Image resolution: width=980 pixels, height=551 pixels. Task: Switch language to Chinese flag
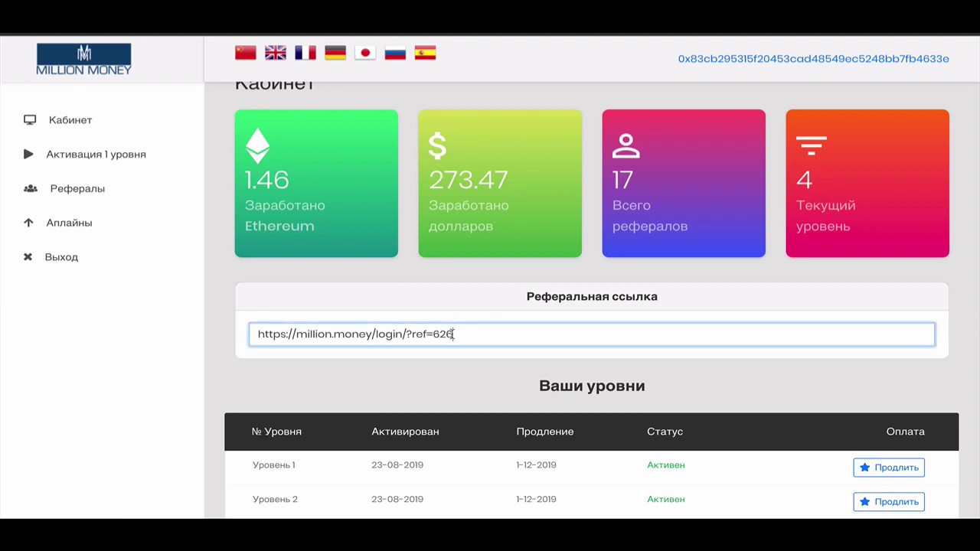[x=245, y=53]
